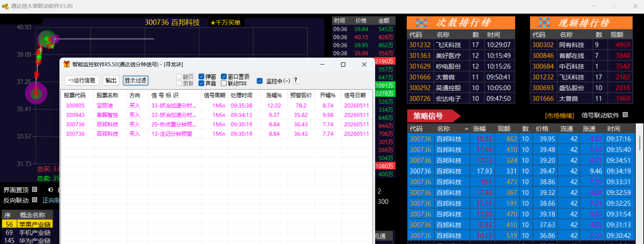Toggle the 监控中(-) checkbox

point(260,81)
